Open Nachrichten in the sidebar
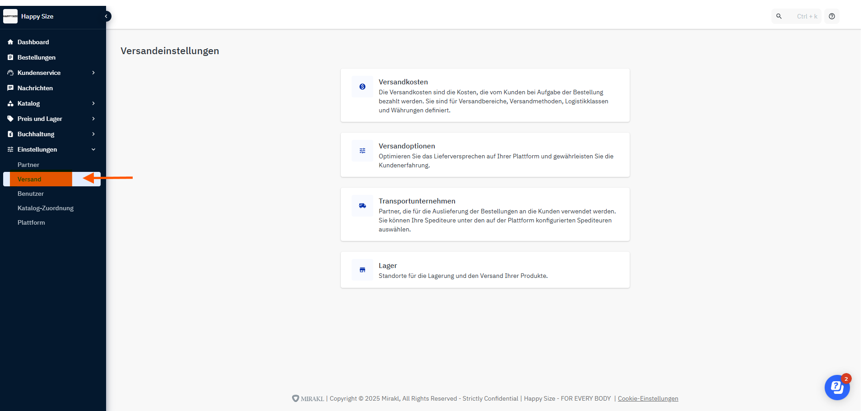 [x=35, y=88]
